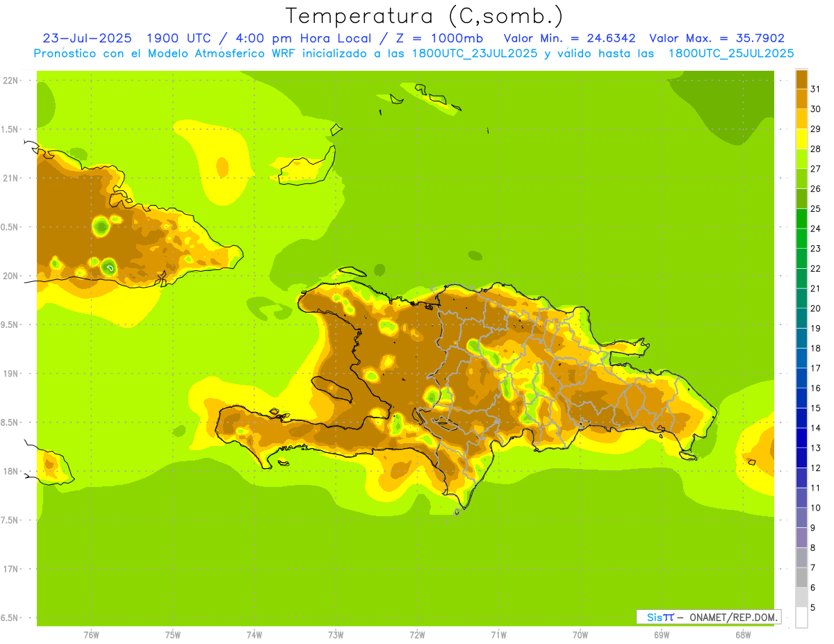Click the "19N" latitude label
Image resolution: width=834 pixels, height=644 pixels.
(x=11, y=374)
